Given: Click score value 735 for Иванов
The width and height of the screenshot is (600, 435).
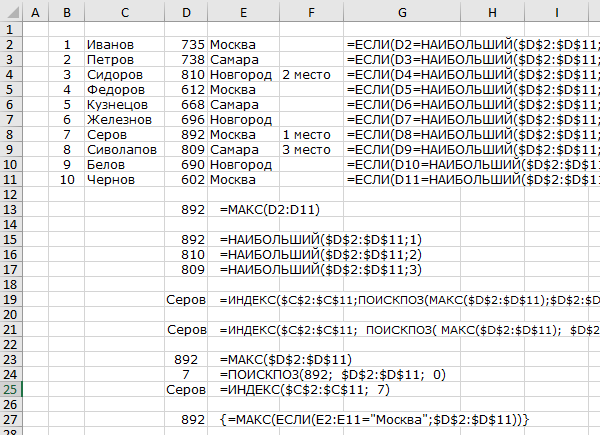Looking at the screenshot, I should coord(192,45).
